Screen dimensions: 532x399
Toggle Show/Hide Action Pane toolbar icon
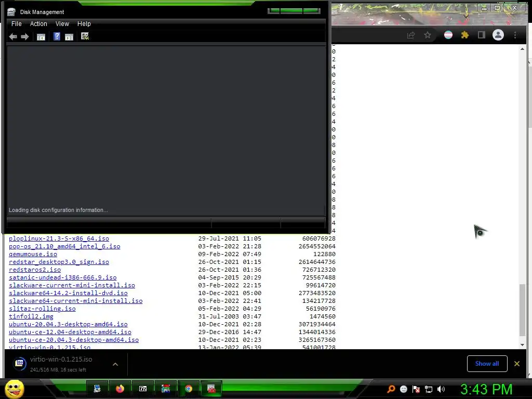point(69,37)
